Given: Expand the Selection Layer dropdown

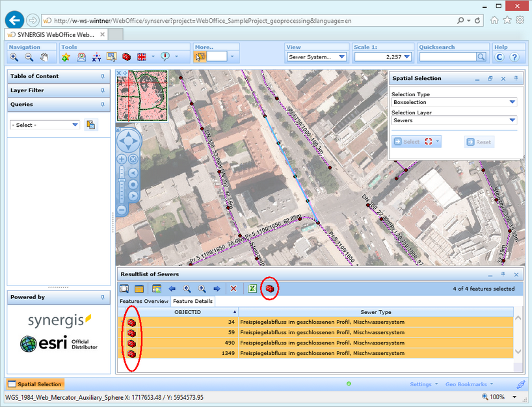Looking at the screenshot, I should coord(512,120).
